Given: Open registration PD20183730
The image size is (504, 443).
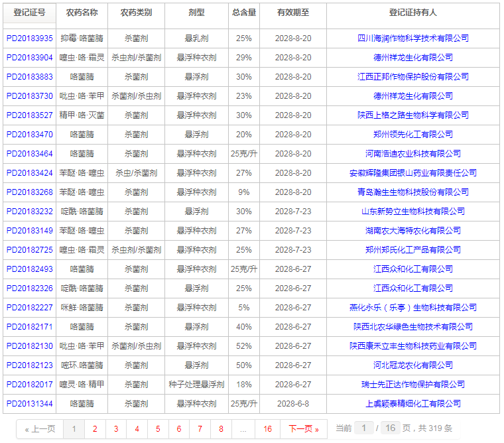Looking at the screenshot, I should point(30,96).
